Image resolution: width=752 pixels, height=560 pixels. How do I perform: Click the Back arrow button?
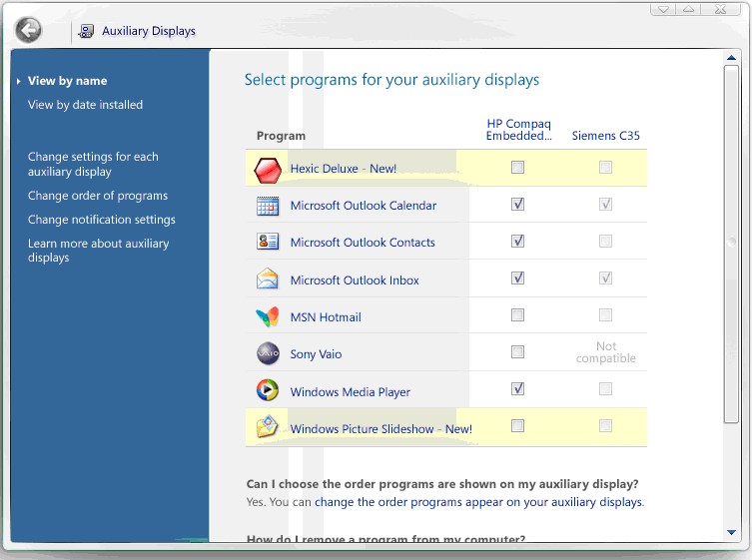29,31
